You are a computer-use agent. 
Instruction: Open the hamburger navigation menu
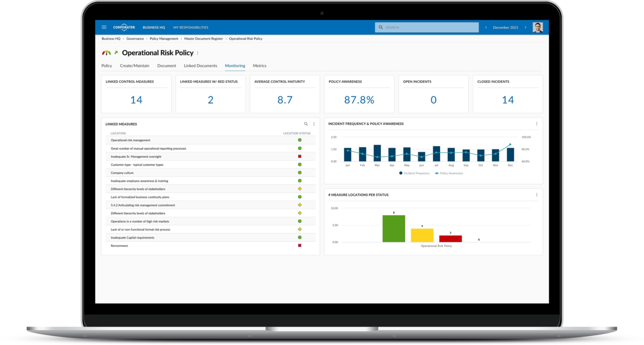click(104, 27)
